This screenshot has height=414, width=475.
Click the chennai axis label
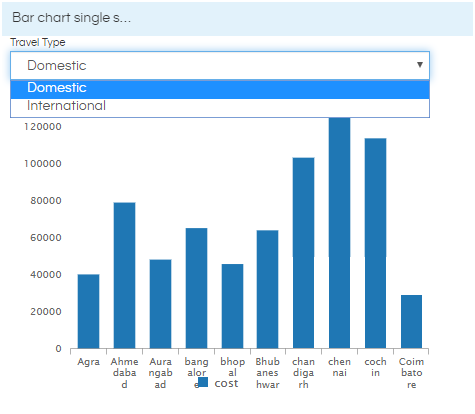pyautogui.click(x=339, y=367)
